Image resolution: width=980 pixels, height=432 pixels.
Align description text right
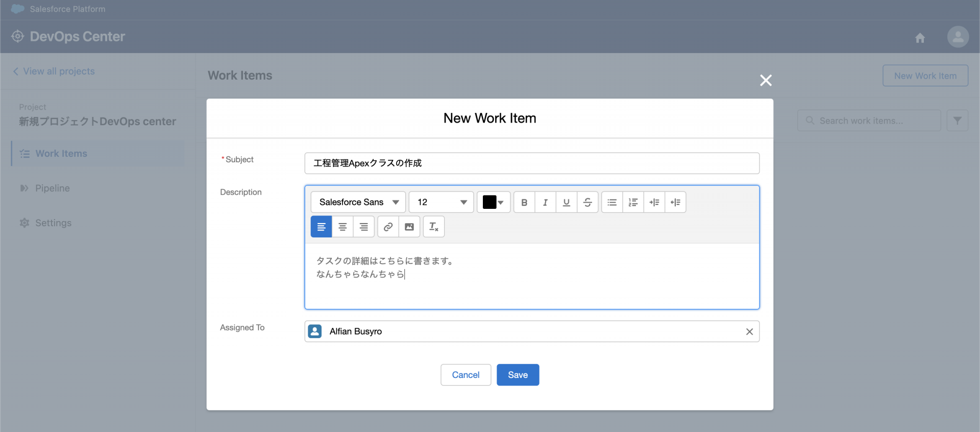point(364,227)
